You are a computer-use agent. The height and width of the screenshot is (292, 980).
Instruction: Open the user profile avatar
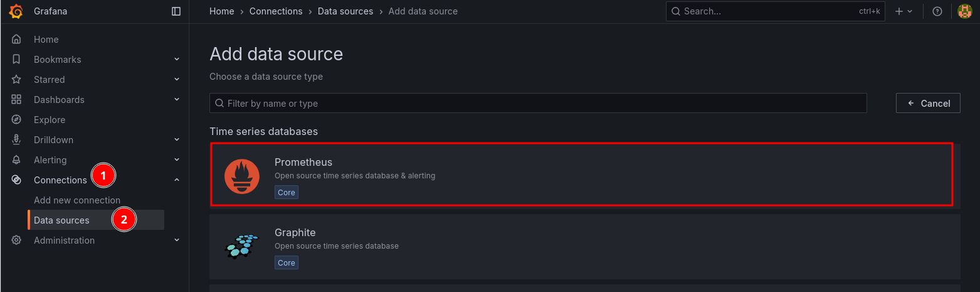click(964, 11)
